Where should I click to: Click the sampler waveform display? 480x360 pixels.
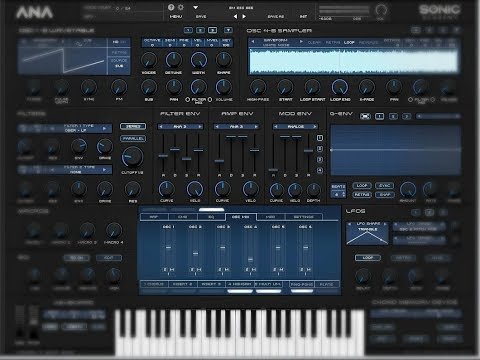(x=354, y=61)
